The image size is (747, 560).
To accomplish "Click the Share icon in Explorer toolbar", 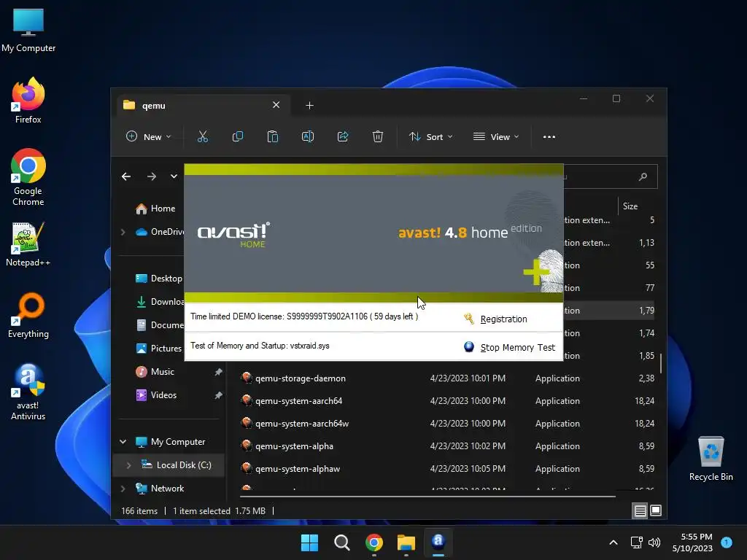I will coord(343,136).
